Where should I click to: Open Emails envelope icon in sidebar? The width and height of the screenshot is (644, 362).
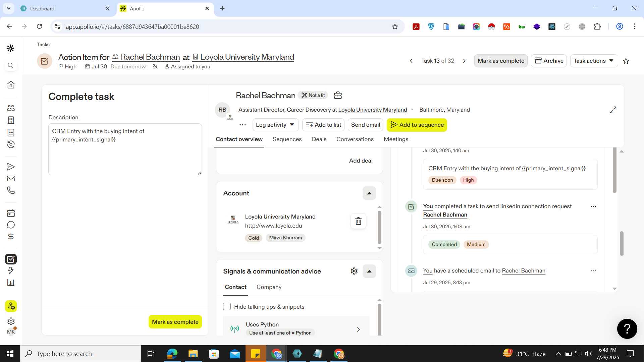tap(11, 178)
